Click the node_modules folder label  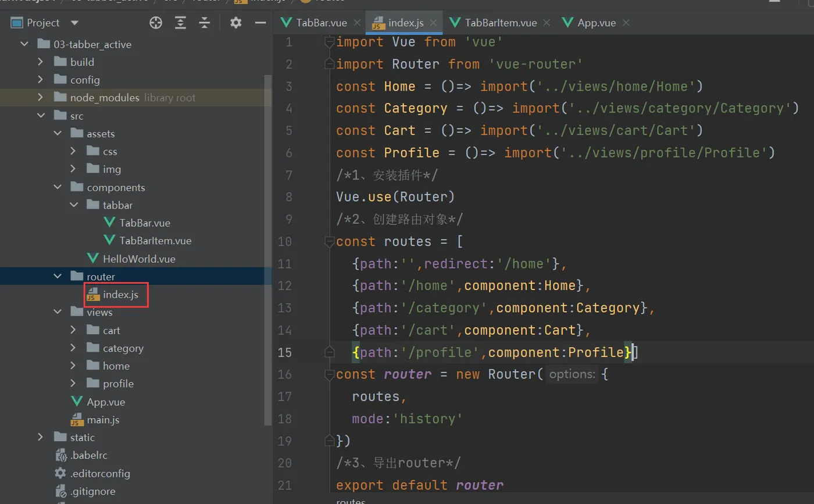[x=105, y=98]
